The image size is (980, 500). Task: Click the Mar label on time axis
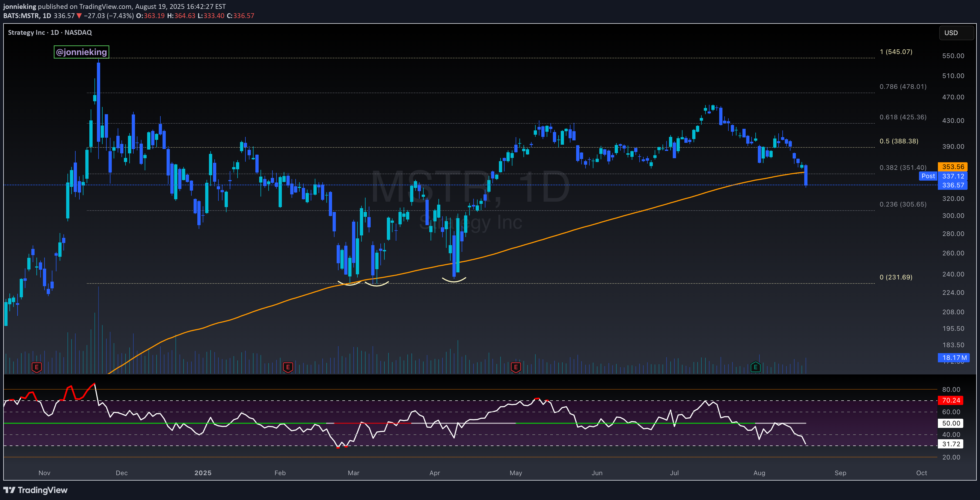[x=353, y=473]
